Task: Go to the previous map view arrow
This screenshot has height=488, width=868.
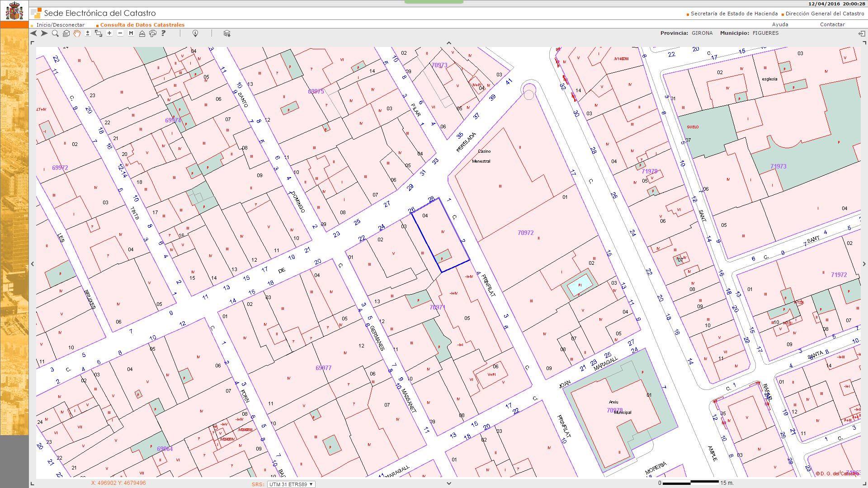Action: coord(33,33)
